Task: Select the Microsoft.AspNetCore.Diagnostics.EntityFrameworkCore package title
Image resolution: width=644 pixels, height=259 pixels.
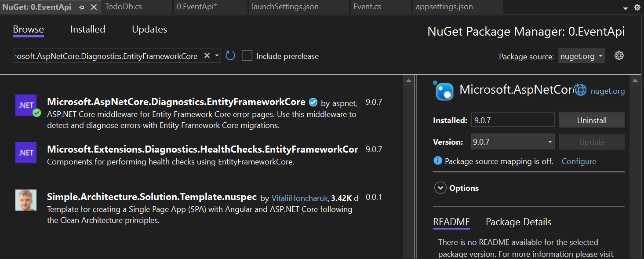Action: pyautogui.click(x=176, y=102)
